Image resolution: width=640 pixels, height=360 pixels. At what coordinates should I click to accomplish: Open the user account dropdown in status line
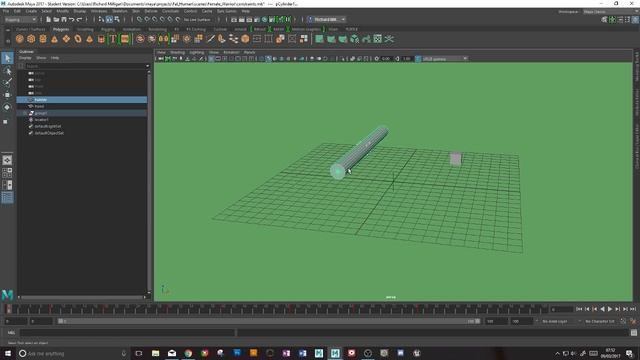(327, 19)
